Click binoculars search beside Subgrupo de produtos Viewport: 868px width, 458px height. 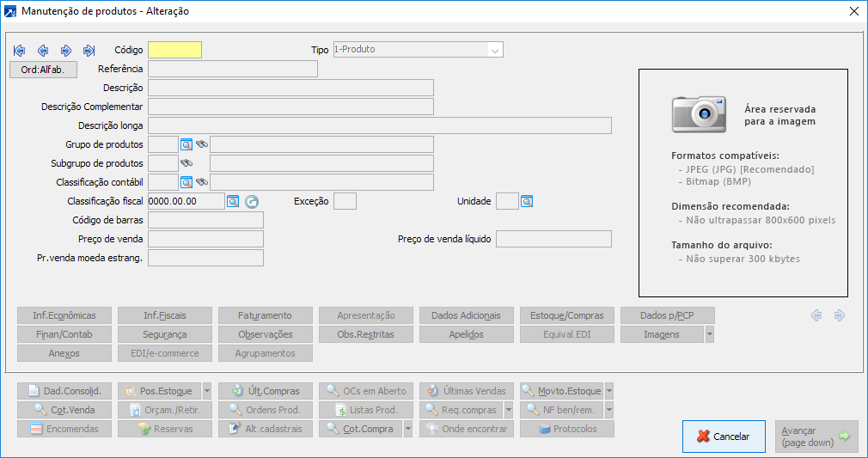[x=186, y=163]
